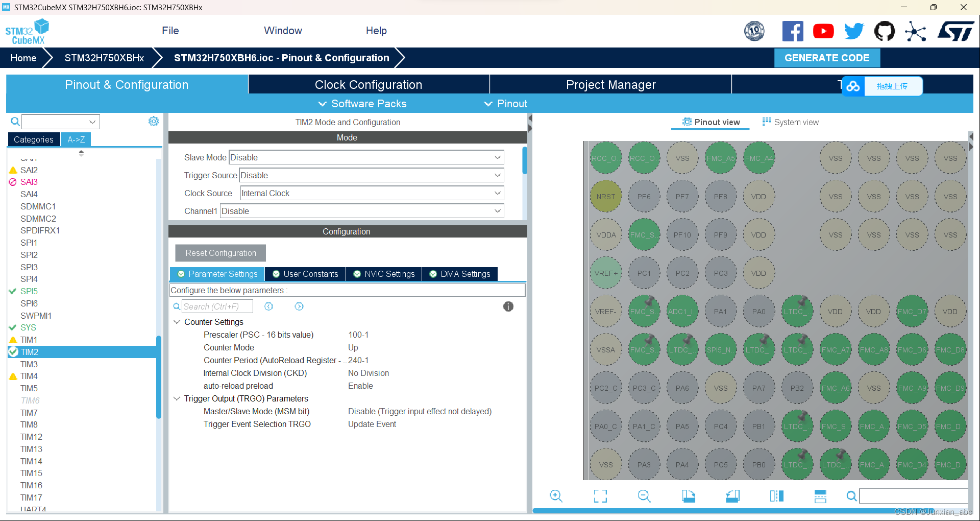
Task: Open the DMA Settings tab
Action: click(x=460, y=274)
